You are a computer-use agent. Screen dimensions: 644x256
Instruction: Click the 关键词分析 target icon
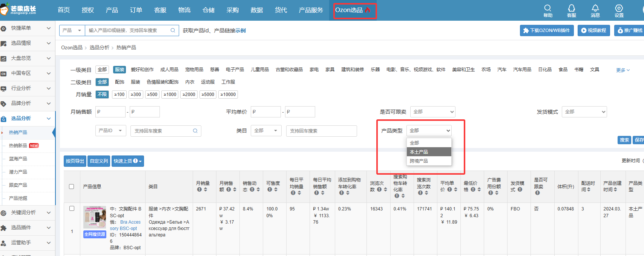pos(3,213)
